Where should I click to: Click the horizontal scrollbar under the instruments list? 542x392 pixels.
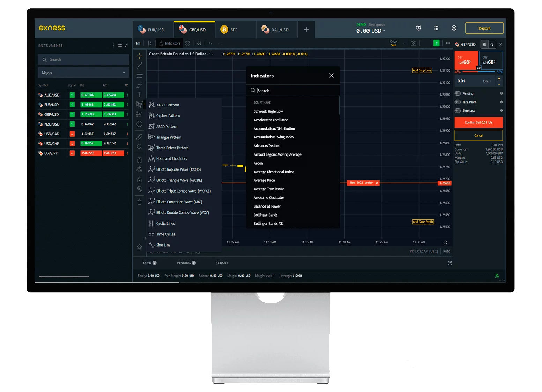point(64,277)
